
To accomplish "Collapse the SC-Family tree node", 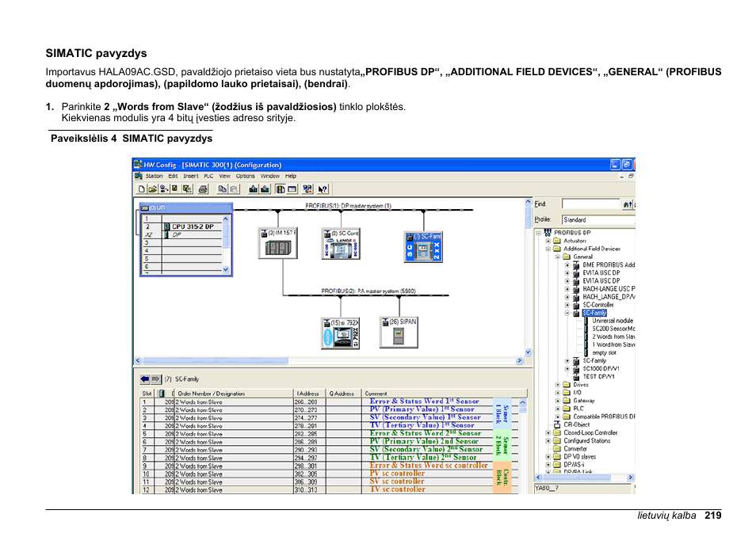I will 567,313.
